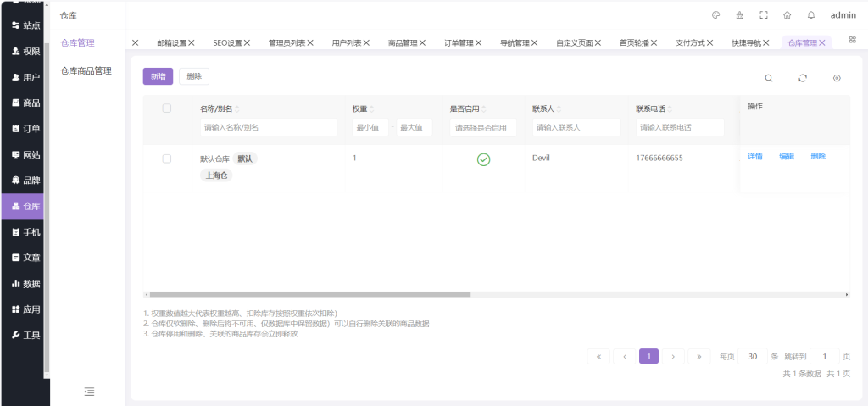Check the 默认仓库 row checkbox

167,159
